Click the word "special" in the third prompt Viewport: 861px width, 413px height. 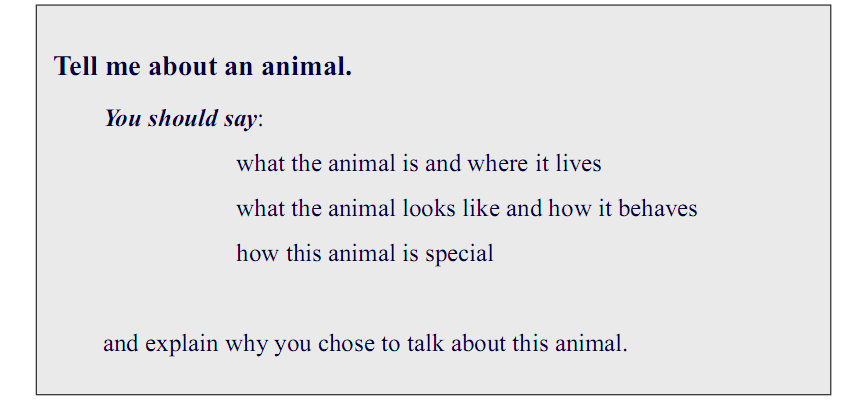459,254
